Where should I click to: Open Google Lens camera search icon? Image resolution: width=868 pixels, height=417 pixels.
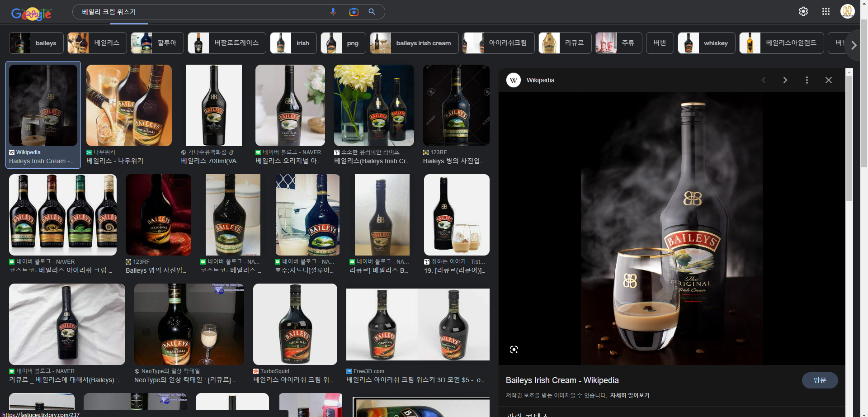click(x=354, y=12)
